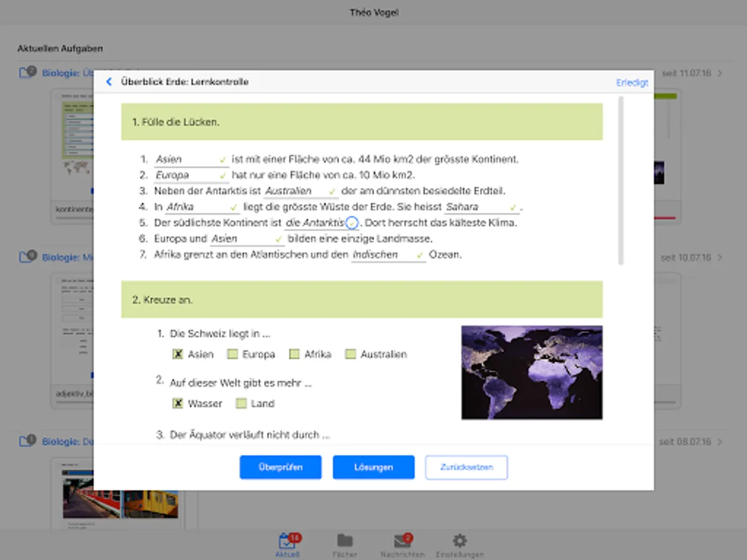The image size is (747, 560).
Task: Uncheck the Asien checkbox
Action: pyautogui.click(x=178, y=354)
